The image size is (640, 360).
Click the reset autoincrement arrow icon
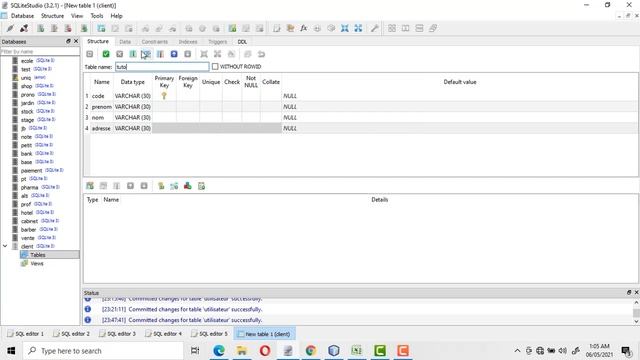coord(261,54)
